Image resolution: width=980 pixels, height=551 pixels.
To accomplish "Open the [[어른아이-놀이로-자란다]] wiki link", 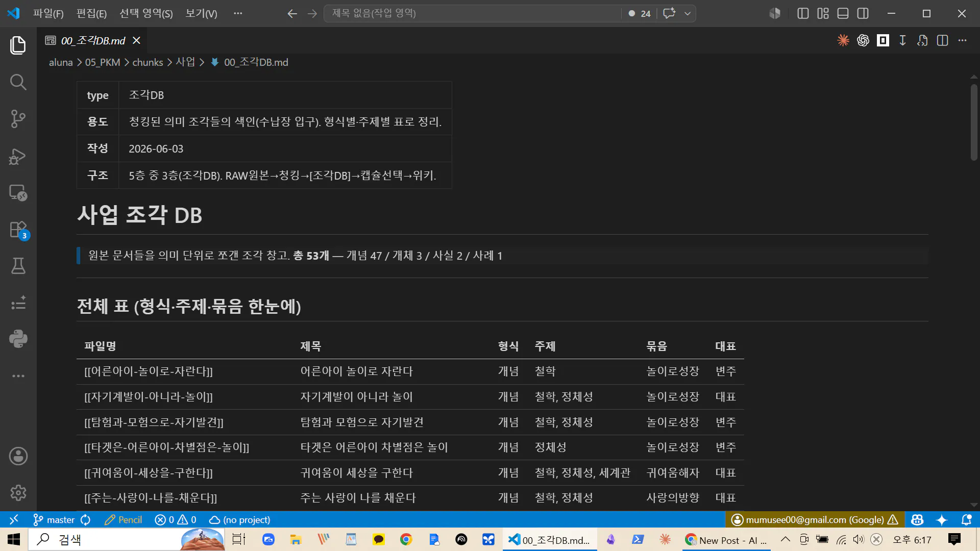I will 149,371.
